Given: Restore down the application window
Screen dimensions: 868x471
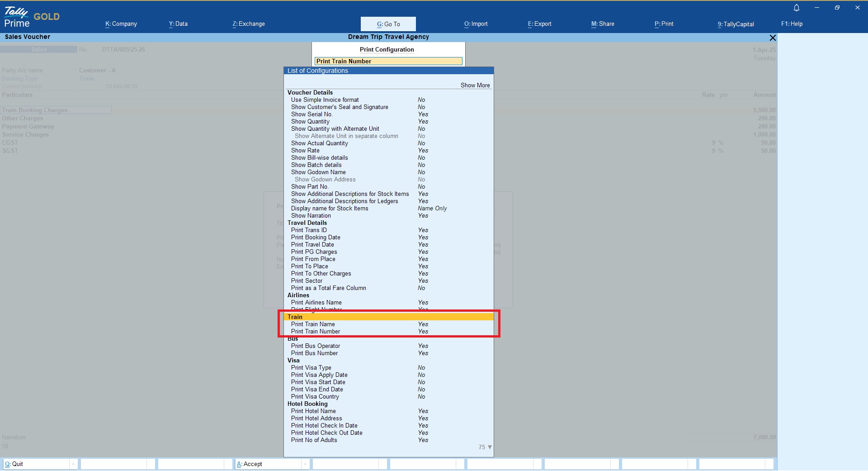Looking at the screenshot, I should pos(837,8).
